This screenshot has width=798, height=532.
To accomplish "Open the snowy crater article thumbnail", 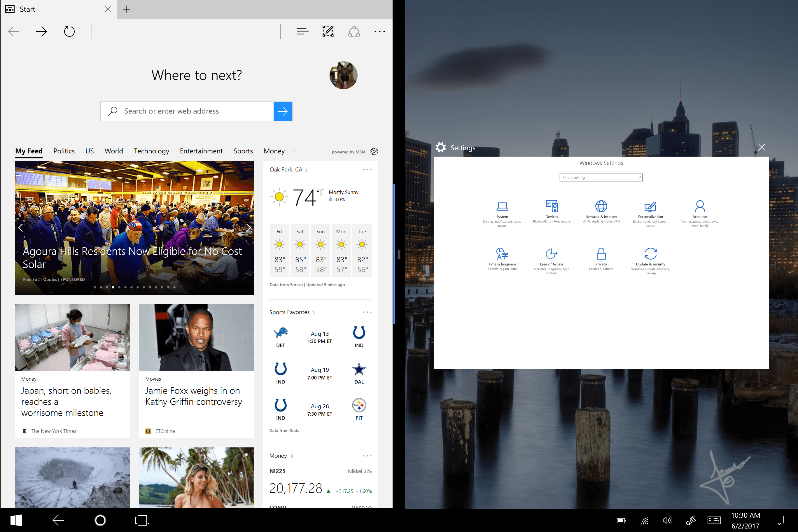I will (x=73, y=478).
